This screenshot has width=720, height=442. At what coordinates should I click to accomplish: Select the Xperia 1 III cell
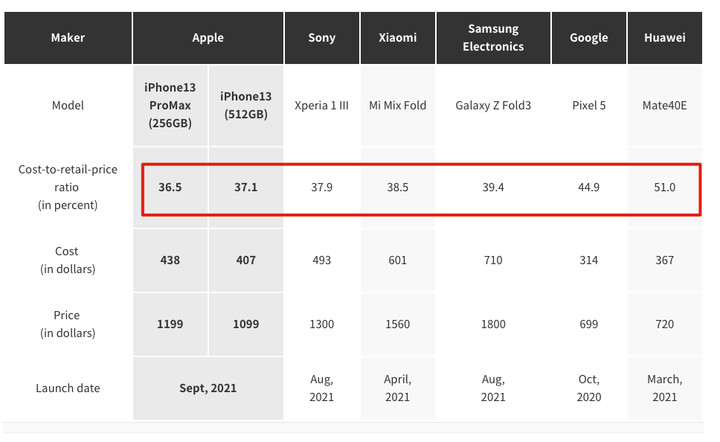322,105
